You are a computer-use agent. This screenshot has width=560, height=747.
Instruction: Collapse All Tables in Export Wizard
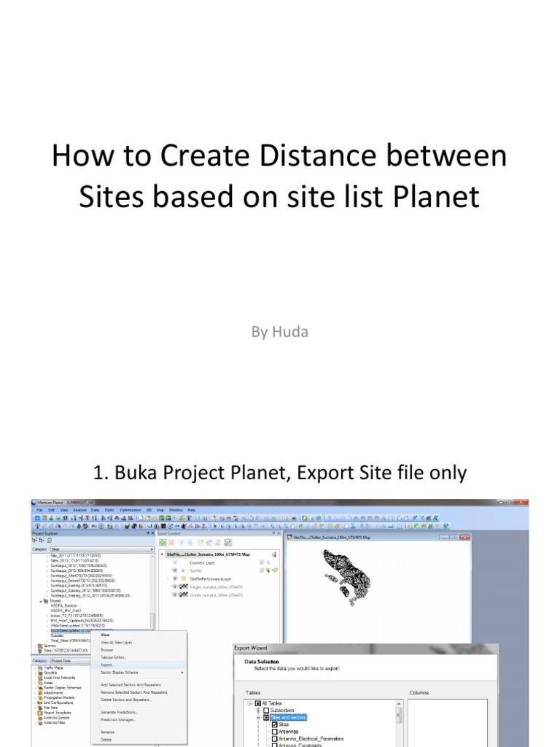tap(250, 703)
